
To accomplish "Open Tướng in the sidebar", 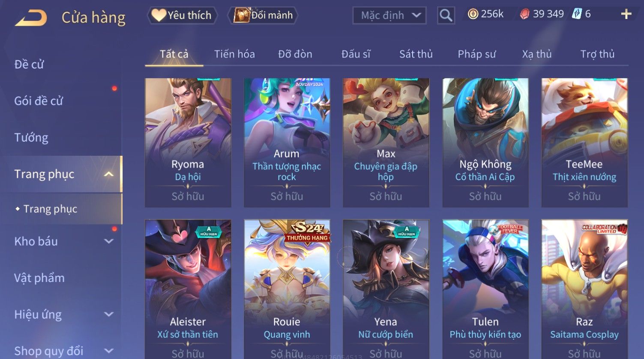I will click(31, 137).
